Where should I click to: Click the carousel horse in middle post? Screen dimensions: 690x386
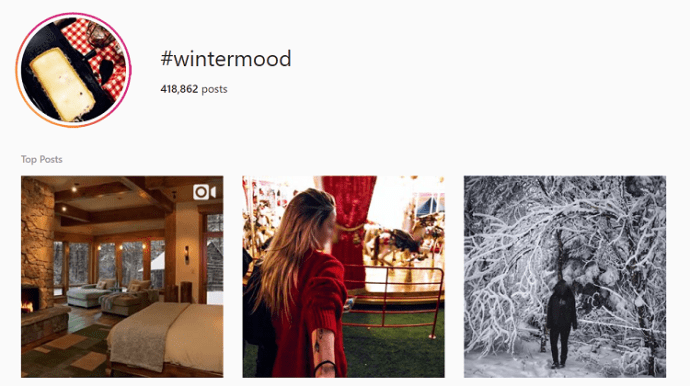pos(398,244)
